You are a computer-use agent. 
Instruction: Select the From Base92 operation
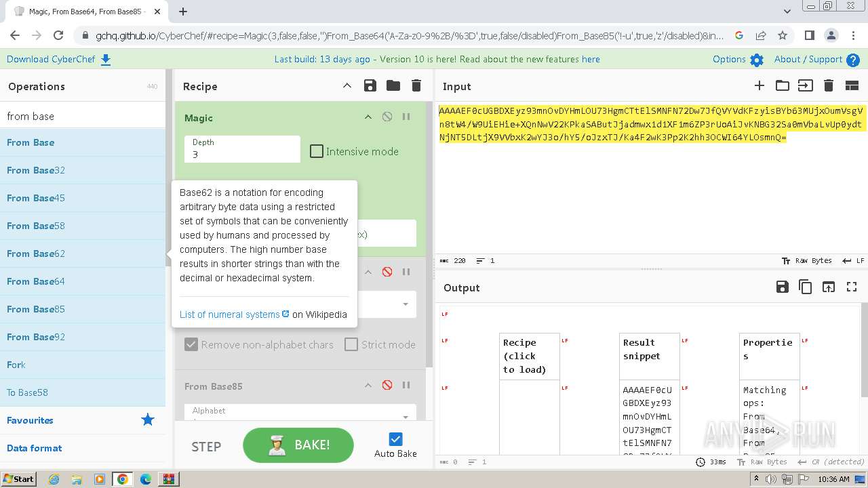coord(83,337)
